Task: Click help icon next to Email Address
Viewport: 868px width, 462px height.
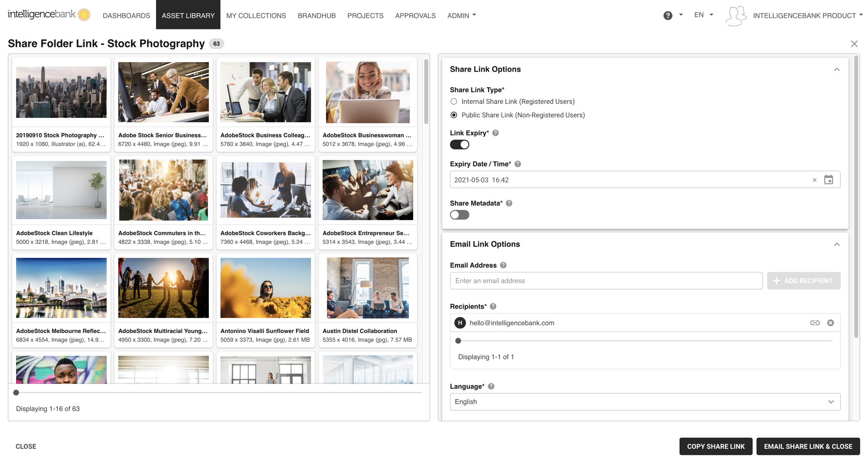Action: tap(503, 265)
